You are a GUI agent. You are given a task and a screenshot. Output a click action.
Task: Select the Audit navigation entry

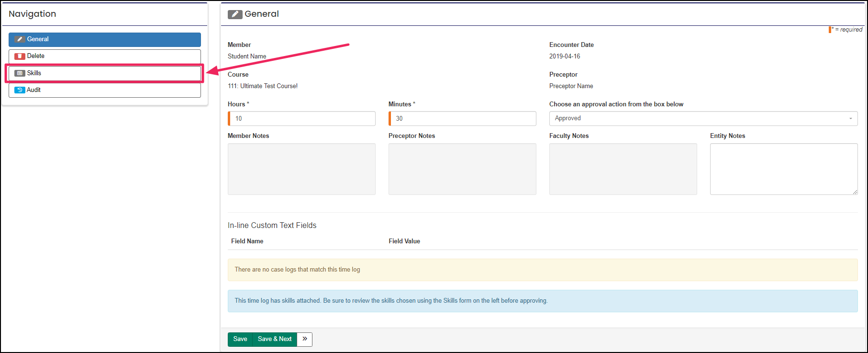104,90
